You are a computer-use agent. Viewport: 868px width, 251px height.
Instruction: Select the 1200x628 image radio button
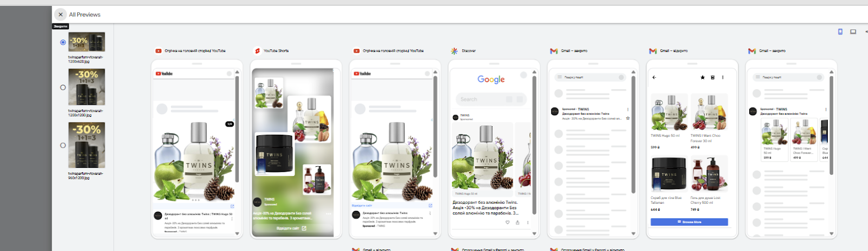63,42
